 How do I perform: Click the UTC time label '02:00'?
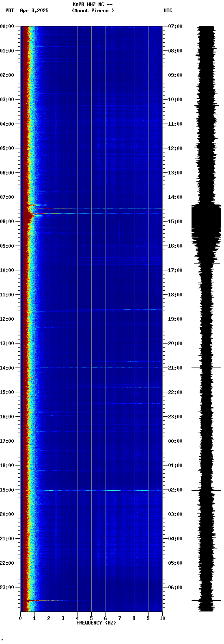[175, 490]
